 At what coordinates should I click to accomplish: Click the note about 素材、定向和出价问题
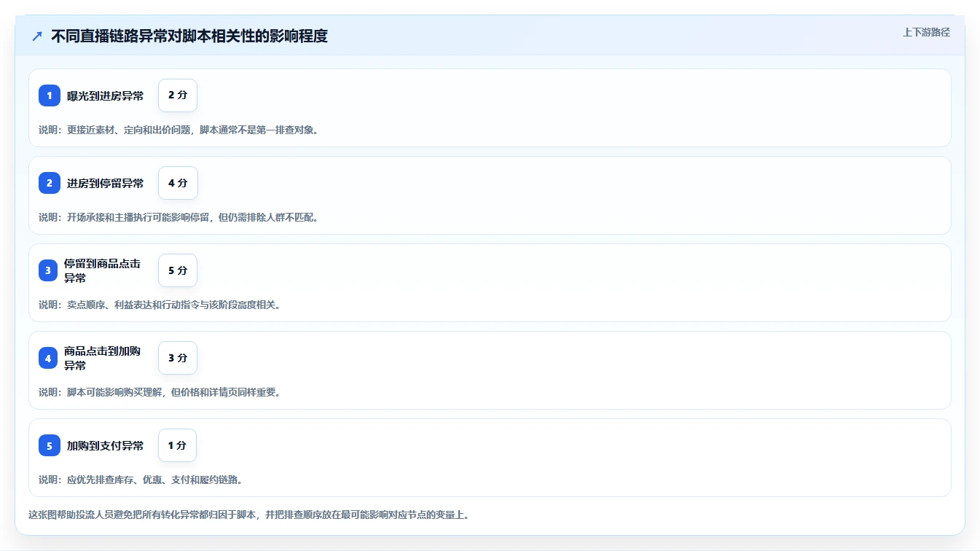point(179,130)
